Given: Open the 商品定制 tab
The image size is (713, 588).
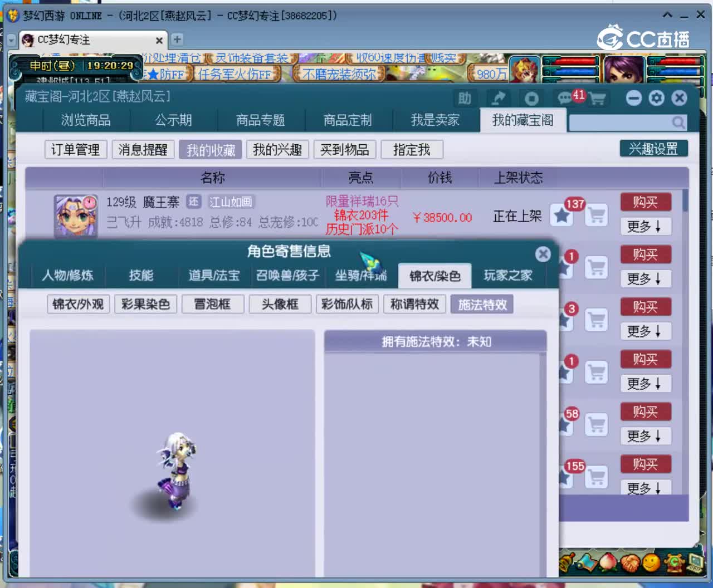Looking at the screenshot, I should (348, 120).
